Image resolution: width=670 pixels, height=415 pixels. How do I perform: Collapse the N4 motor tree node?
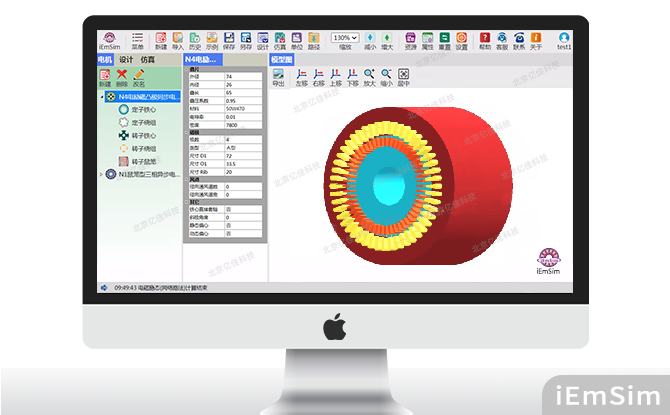point(100,96)
